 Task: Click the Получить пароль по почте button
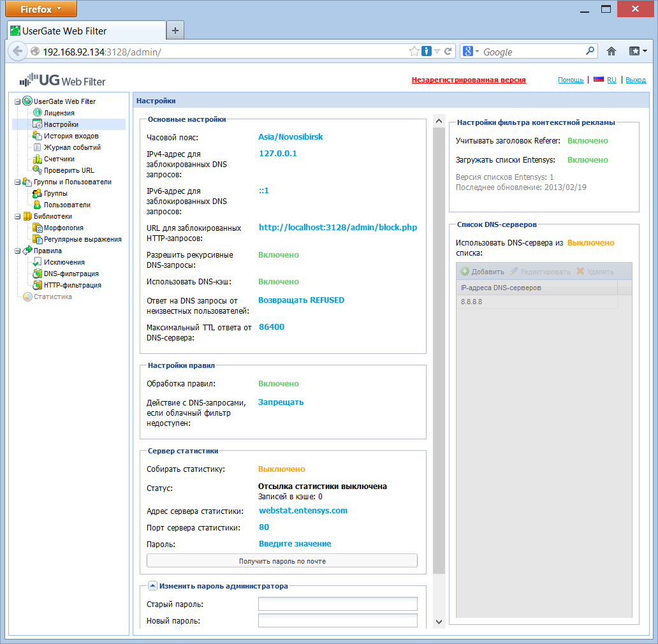tap(282, 560)
